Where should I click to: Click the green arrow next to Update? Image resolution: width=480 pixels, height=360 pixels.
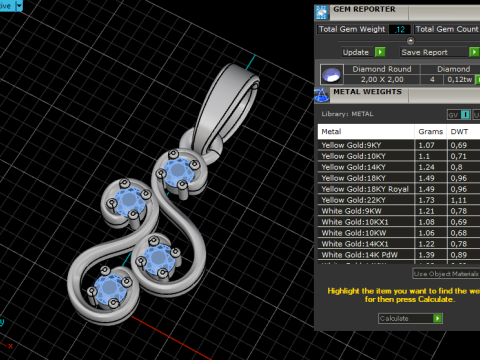coord(380,52)
